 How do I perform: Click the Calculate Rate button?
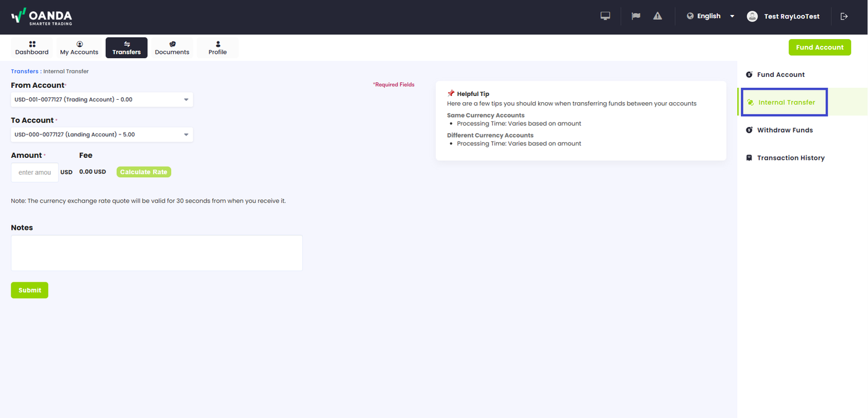tap(144, 172)
